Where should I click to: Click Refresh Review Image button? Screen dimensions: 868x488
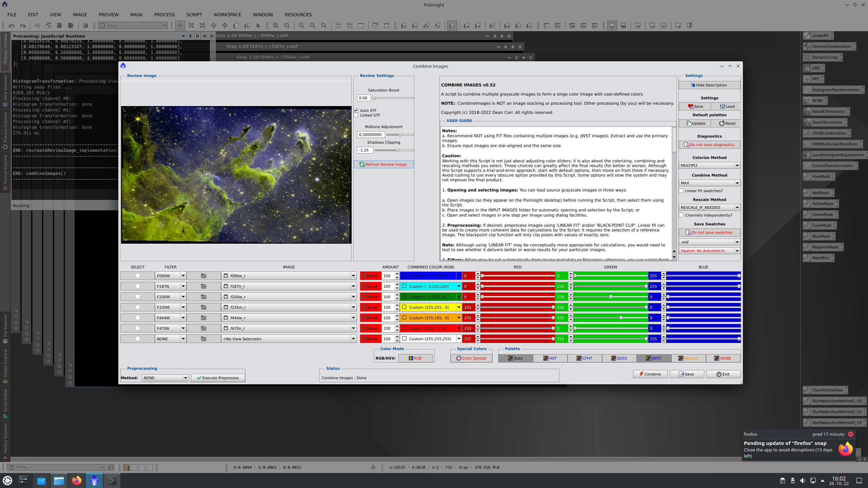[x=383, y=164]
